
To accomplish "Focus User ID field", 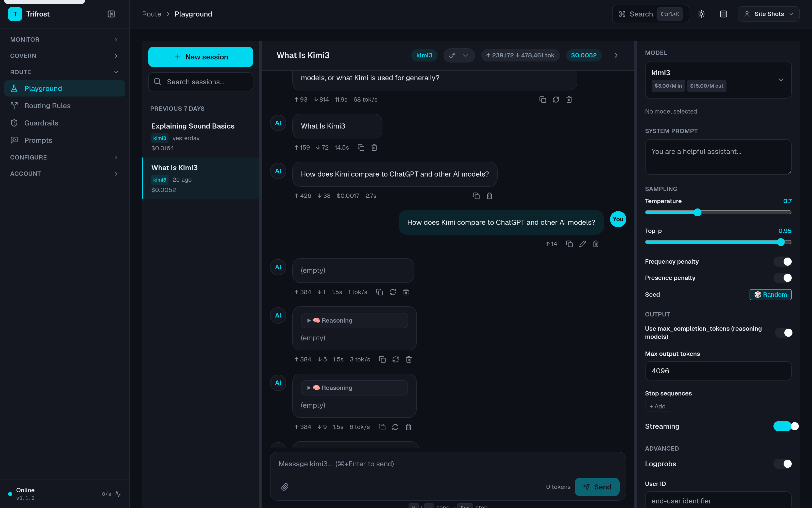I will pyautogui.click(x=718, y=500).
